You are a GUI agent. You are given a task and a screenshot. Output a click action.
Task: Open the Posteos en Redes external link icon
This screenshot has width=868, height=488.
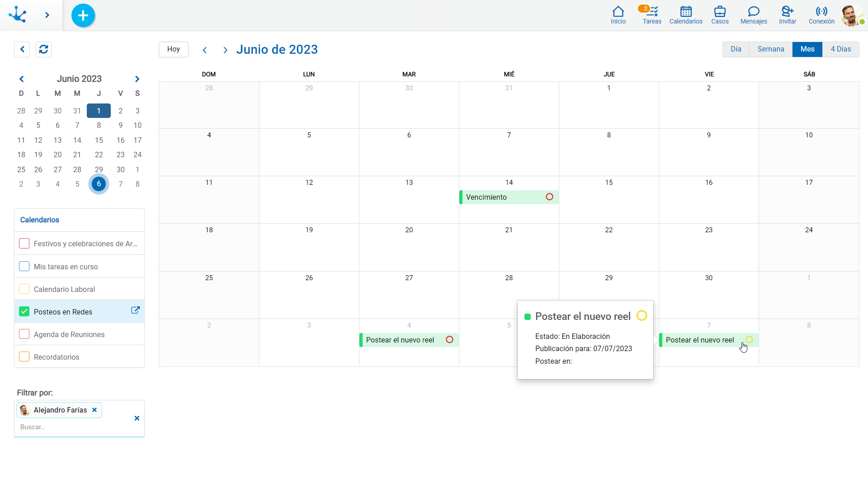[135, 310]
